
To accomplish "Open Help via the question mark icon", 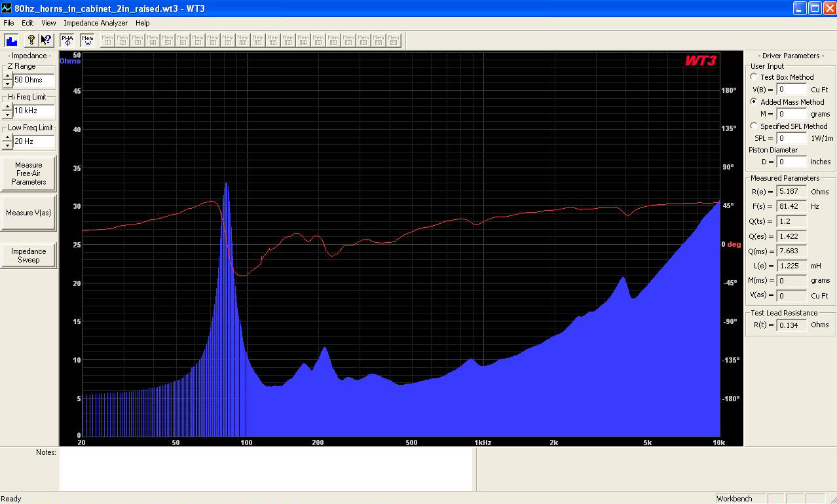I will pos(31,40).
